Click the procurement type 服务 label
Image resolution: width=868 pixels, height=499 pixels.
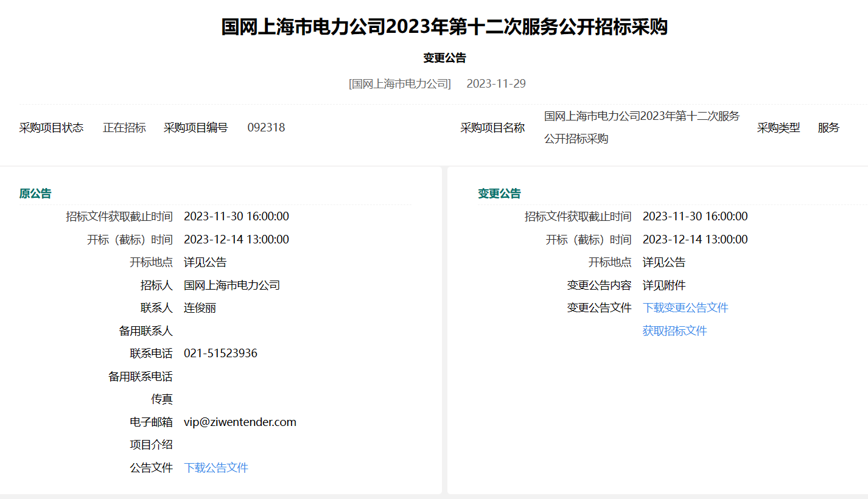(828, 128)
